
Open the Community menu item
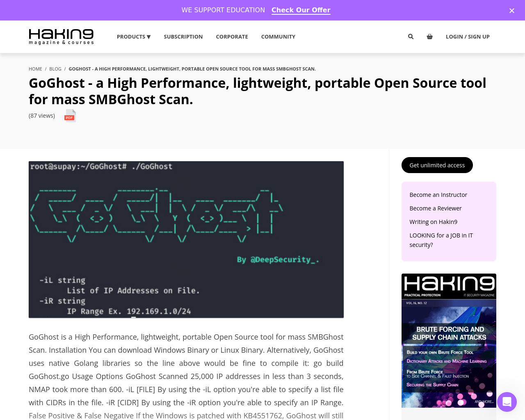tap(278, 37)
